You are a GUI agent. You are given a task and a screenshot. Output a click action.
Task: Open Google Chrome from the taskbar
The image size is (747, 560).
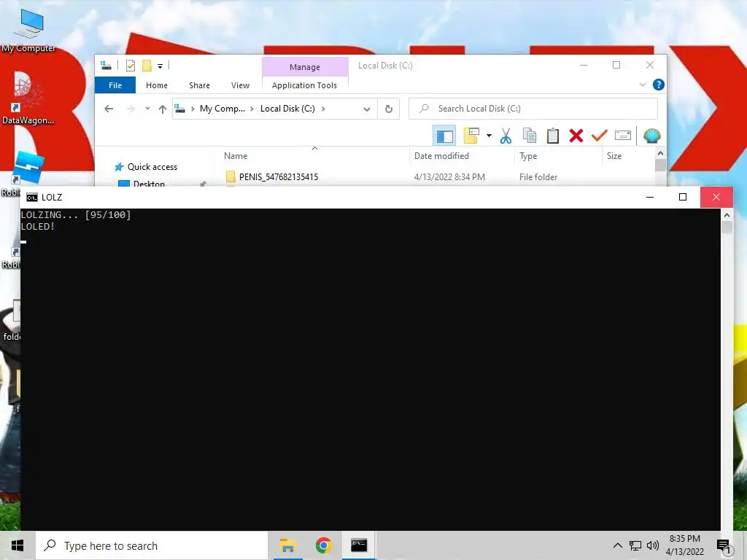[323, 545]
